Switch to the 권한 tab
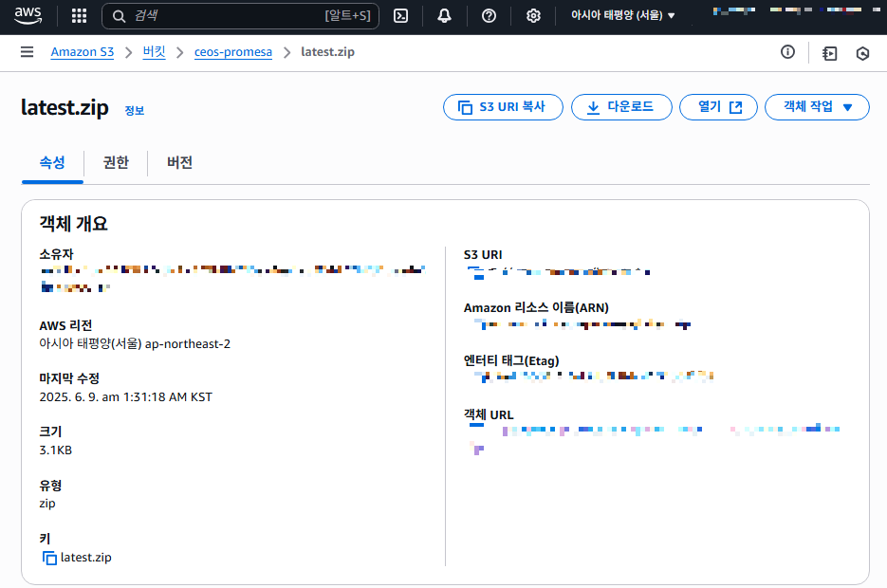Screen dimensions: 887x588 tap(116, 163)
